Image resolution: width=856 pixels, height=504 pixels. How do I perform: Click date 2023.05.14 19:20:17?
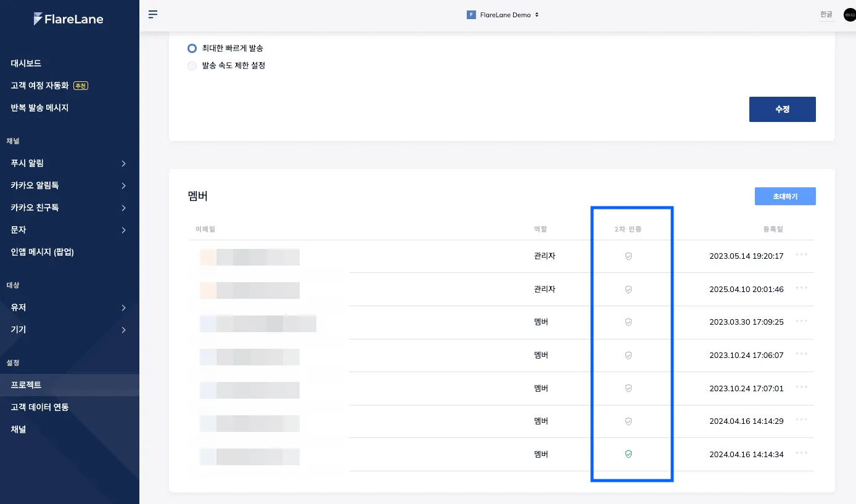point(746,256)
